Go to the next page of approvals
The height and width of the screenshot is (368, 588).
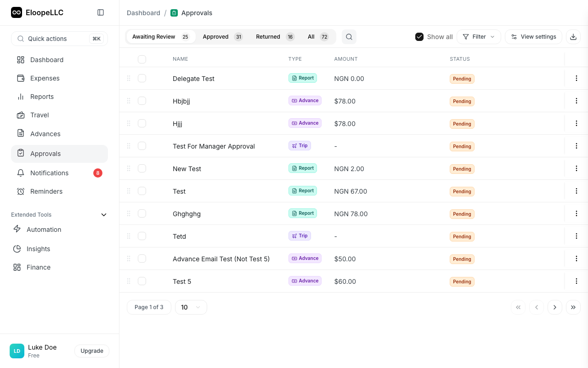point(555,307)
